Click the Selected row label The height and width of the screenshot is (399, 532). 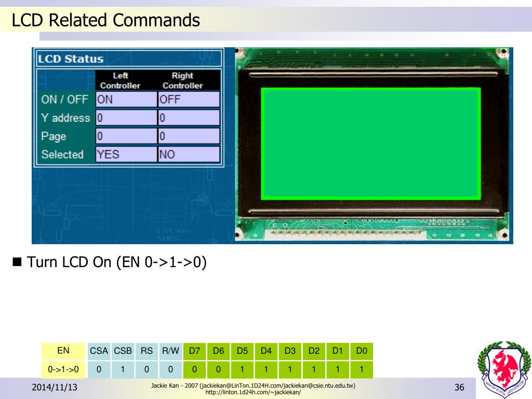point(62,154)
